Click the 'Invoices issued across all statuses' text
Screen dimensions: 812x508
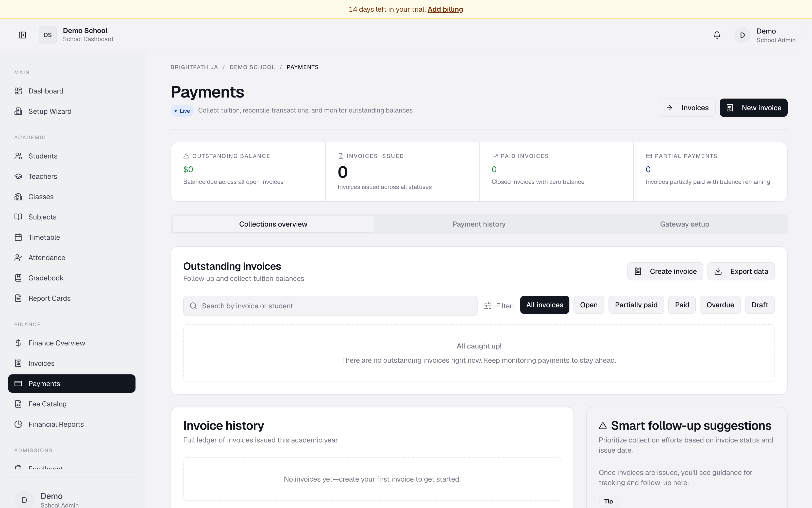pyautogui.click(x=384, y=187)
